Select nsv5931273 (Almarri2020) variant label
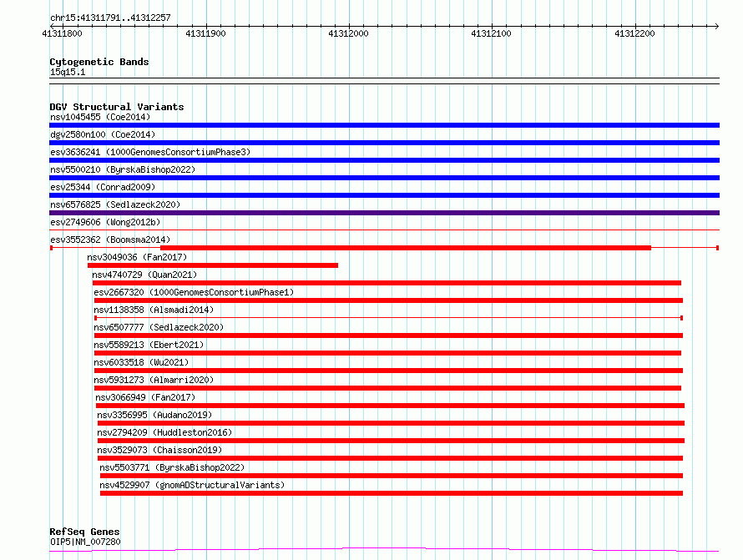Image resolution: width=743 pixels, height=560 pixels. 154,380
